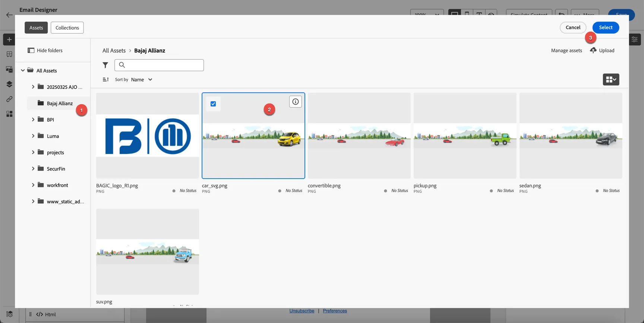644x323 pixels.
Task: Collapse the All Assets tree
Action: (x=23, y=70)
